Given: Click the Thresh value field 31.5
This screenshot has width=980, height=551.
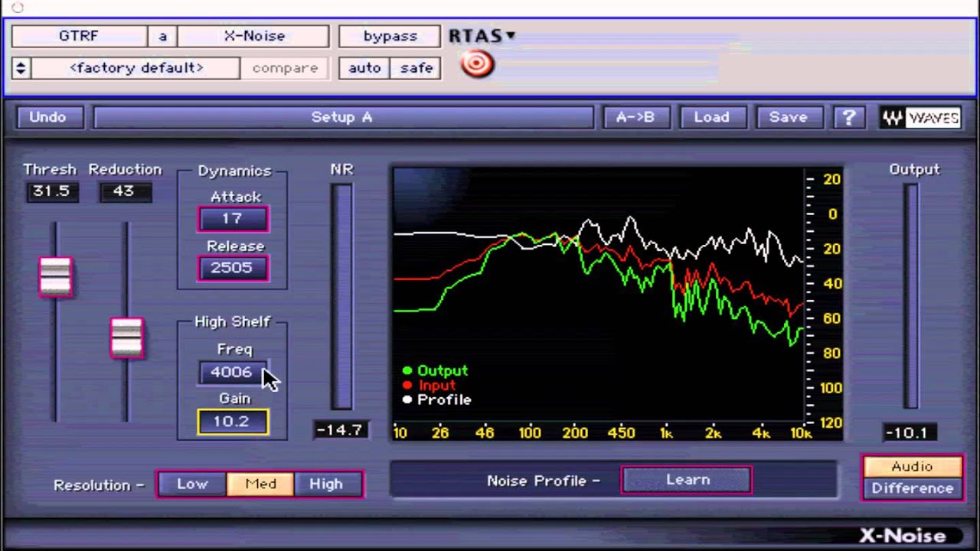Looking at the screenshot, I should tap(51, 191).
